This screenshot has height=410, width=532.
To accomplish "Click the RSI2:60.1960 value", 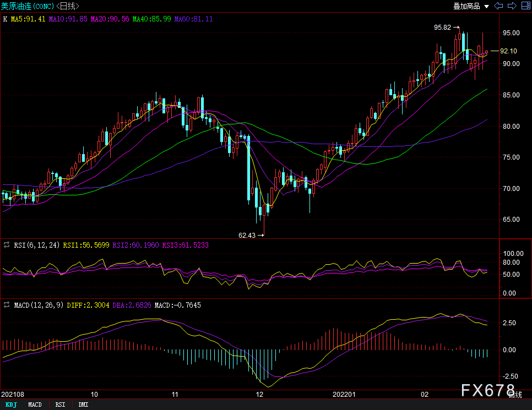I will point(135,245).
